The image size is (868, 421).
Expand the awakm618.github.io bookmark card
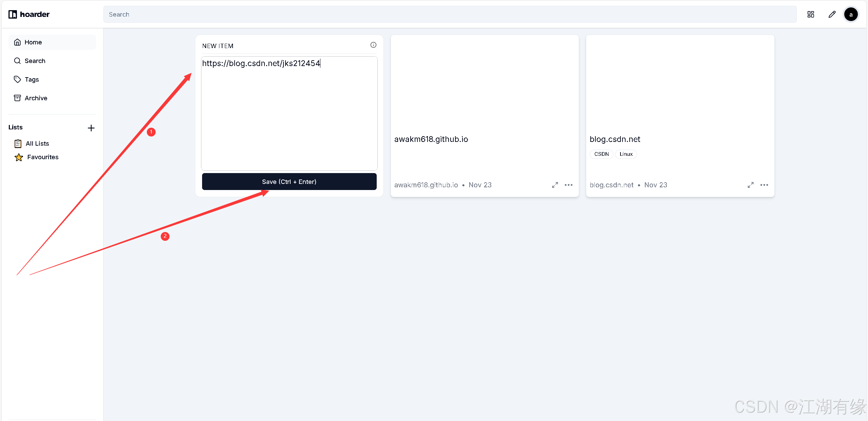pos(555,185)
